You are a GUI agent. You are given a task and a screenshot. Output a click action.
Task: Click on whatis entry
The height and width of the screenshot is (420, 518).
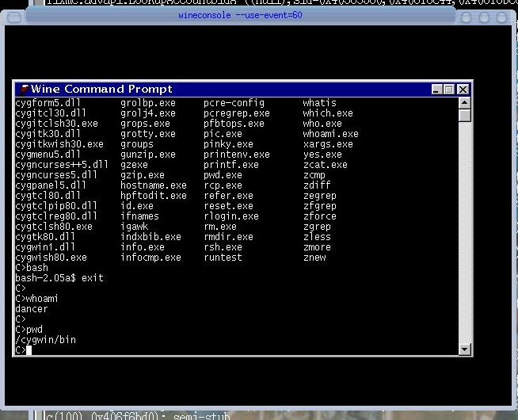pyautogui.click(x=320, y=103)
